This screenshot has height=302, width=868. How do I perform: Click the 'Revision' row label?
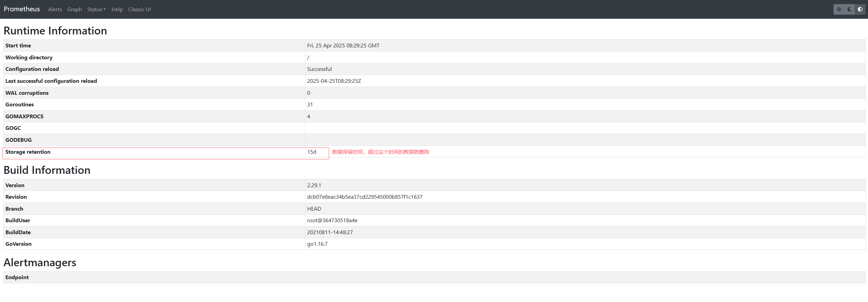coord(16,197)
